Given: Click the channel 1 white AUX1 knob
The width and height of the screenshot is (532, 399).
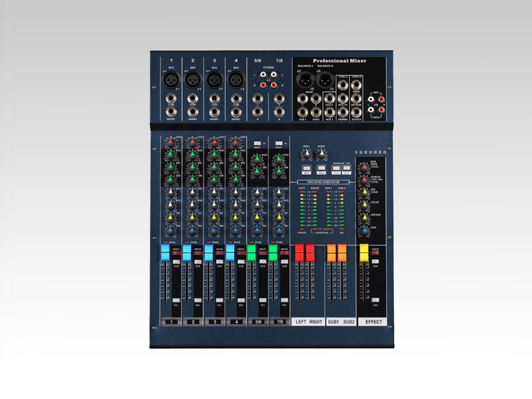Looking at the screenshot, I should (171, 193).
